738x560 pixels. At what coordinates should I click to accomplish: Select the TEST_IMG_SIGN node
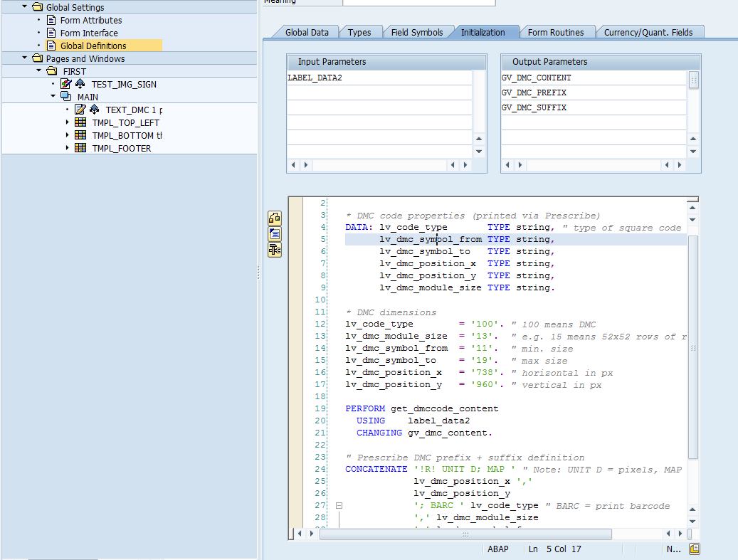click(x=123, y=84)
